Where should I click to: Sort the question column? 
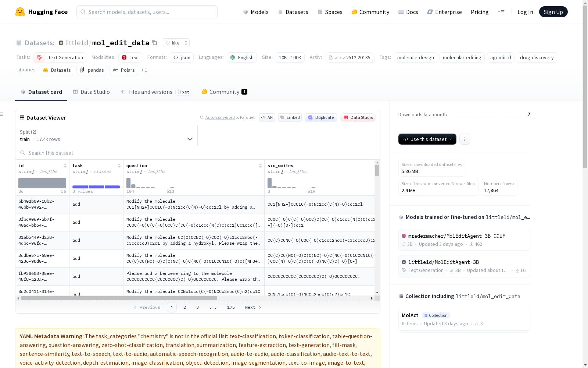coord(260,166)
